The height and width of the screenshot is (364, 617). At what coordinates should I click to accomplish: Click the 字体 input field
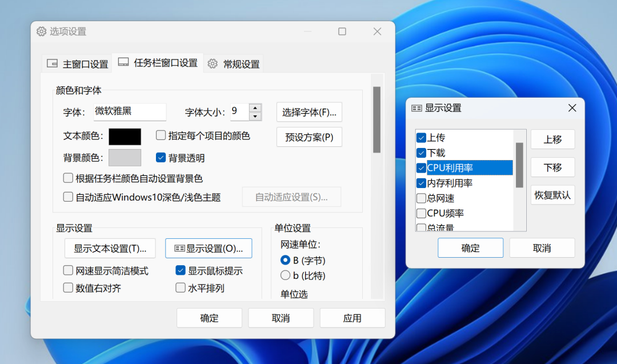(130, 112)
